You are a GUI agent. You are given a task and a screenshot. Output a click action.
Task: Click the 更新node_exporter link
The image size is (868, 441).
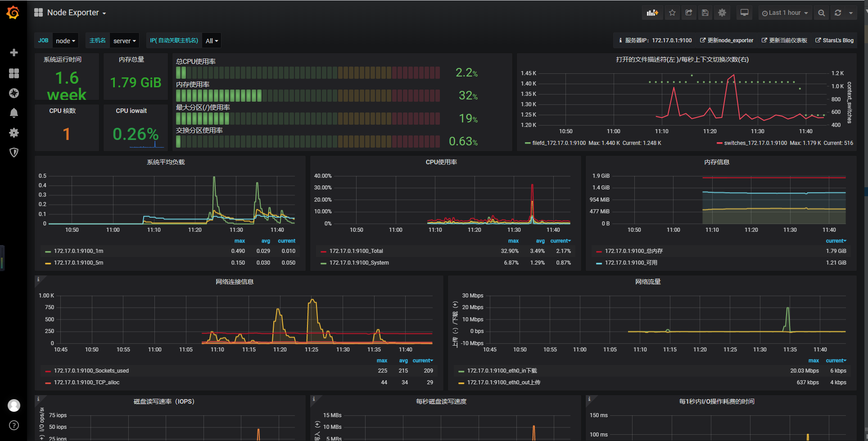coord(727,40)
